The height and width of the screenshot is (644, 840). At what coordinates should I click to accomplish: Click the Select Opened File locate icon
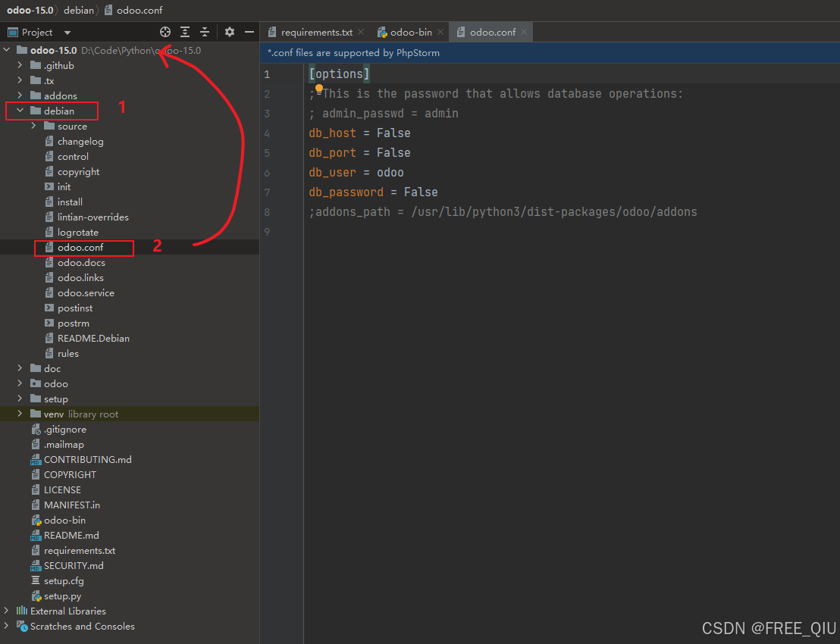[x=165, y=32]
